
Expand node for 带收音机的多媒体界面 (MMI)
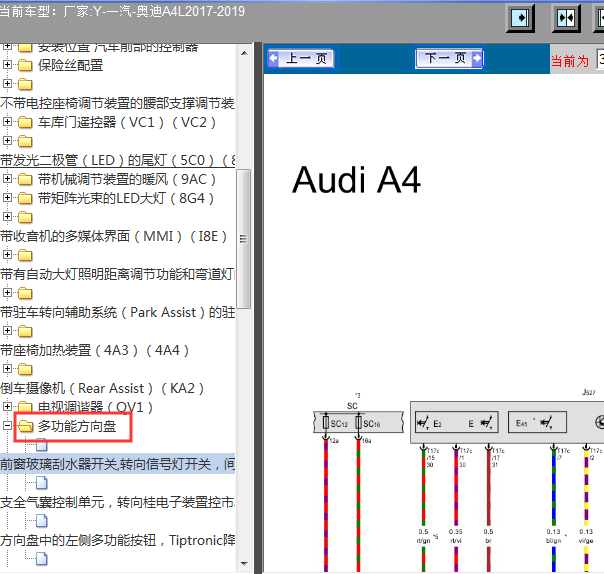point(7,217)
